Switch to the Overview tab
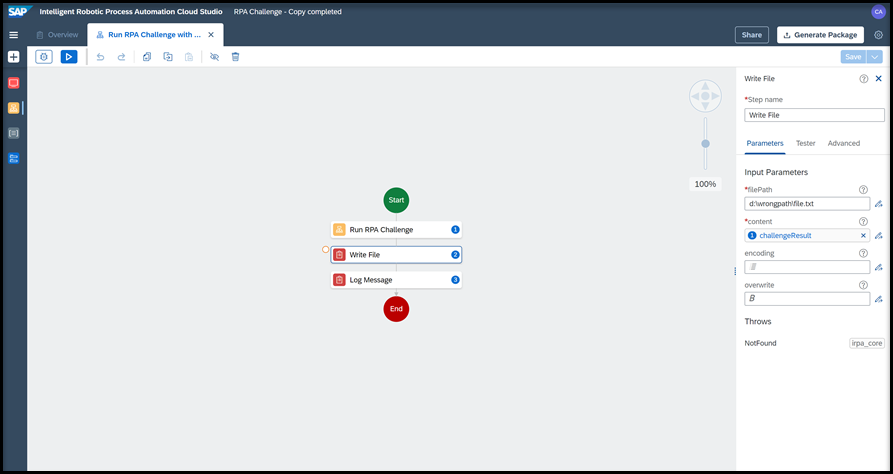This screenshot has width=893, height=474. pos(57,35)
